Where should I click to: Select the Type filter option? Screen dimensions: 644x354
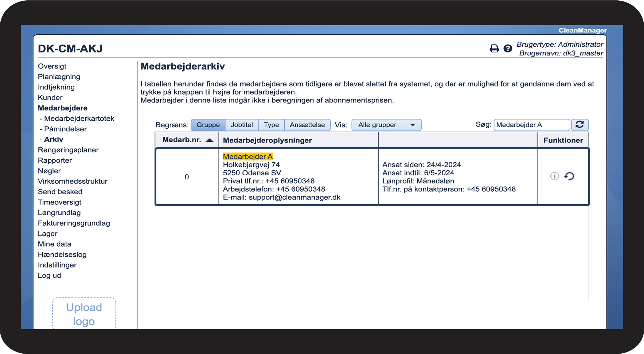271,125
